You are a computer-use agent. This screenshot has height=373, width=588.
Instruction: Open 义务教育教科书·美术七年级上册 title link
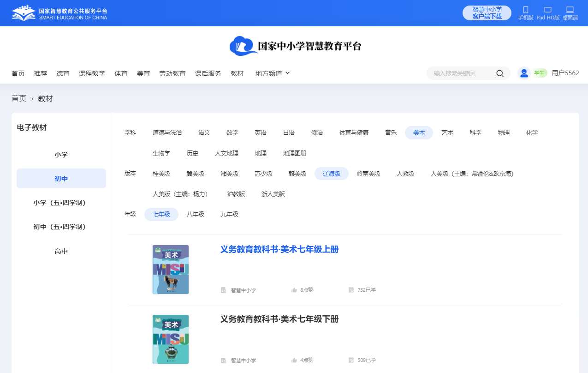tap(279, 249)
